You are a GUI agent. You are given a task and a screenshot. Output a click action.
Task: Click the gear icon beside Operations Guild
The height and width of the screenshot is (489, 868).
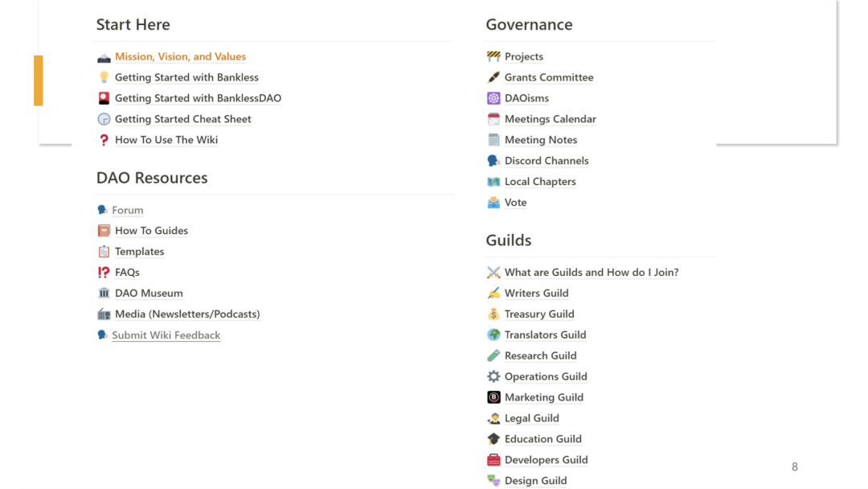pos(493,376)
